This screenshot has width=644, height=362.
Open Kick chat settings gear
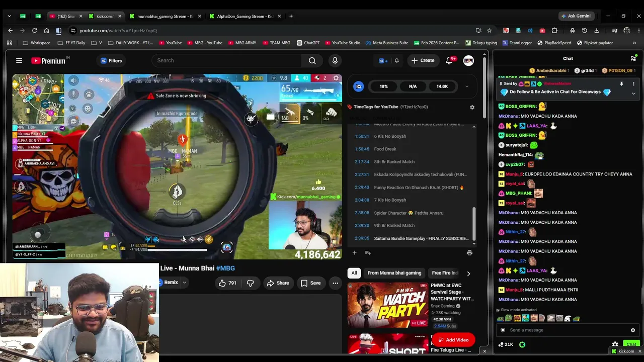pos(615,344)
